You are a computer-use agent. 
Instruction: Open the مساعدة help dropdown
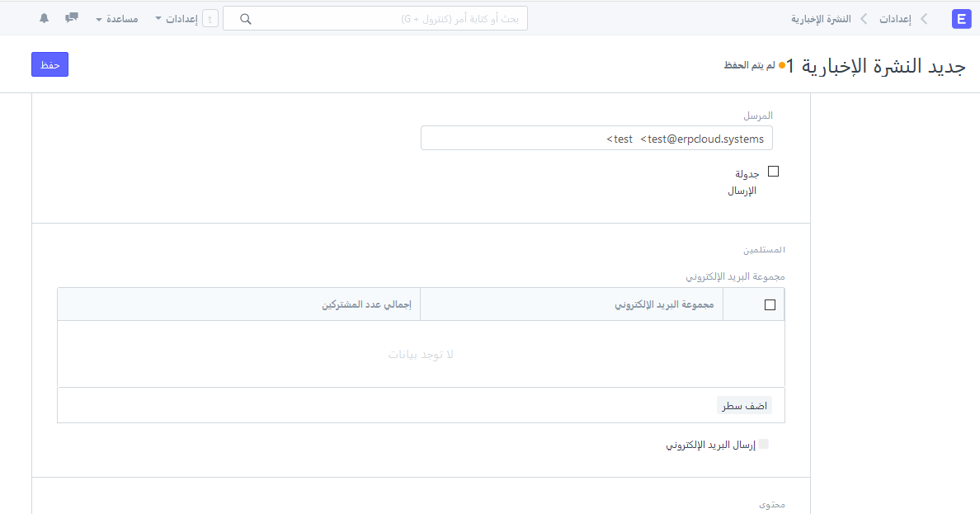tap(117, 19)
